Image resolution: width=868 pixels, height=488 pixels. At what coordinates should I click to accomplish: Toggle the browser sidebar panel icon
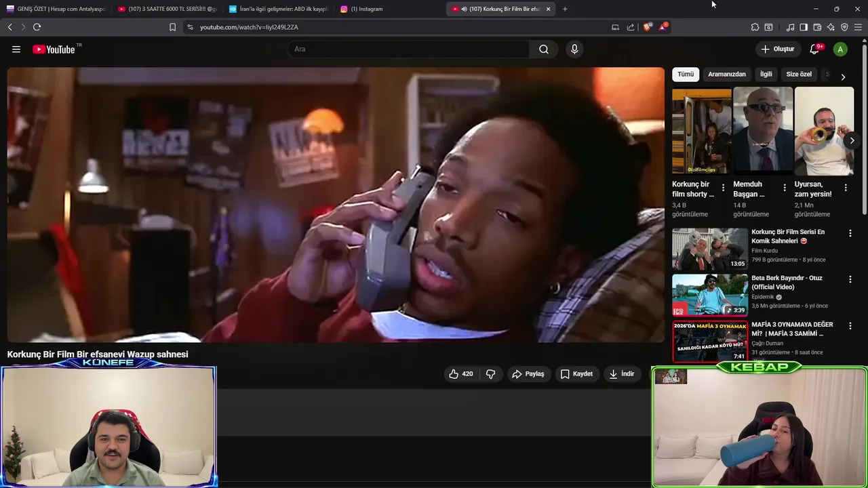click(x=804, y=27)
